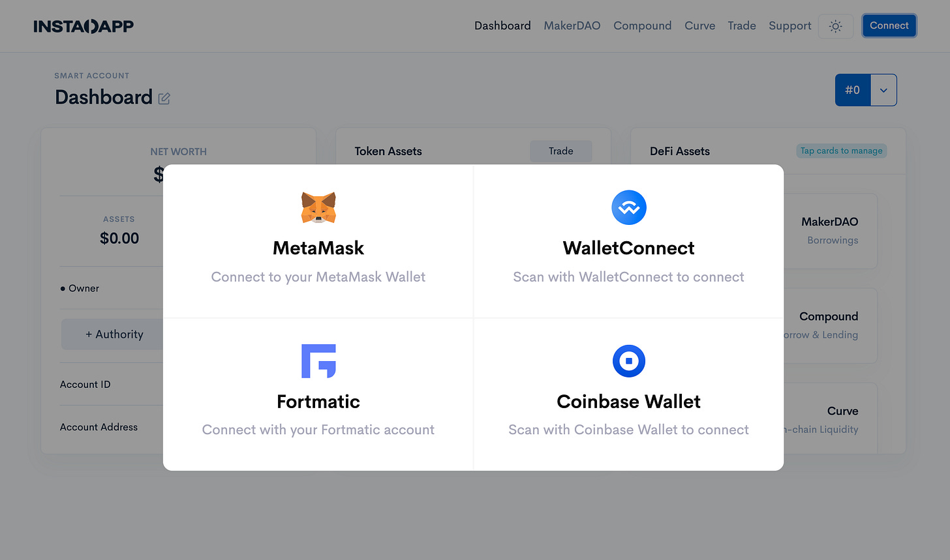The height and width of the screenshot is (560, 950).
Task: Toggle the light/dark theme sun button
Action: click(x=835, y=26)
